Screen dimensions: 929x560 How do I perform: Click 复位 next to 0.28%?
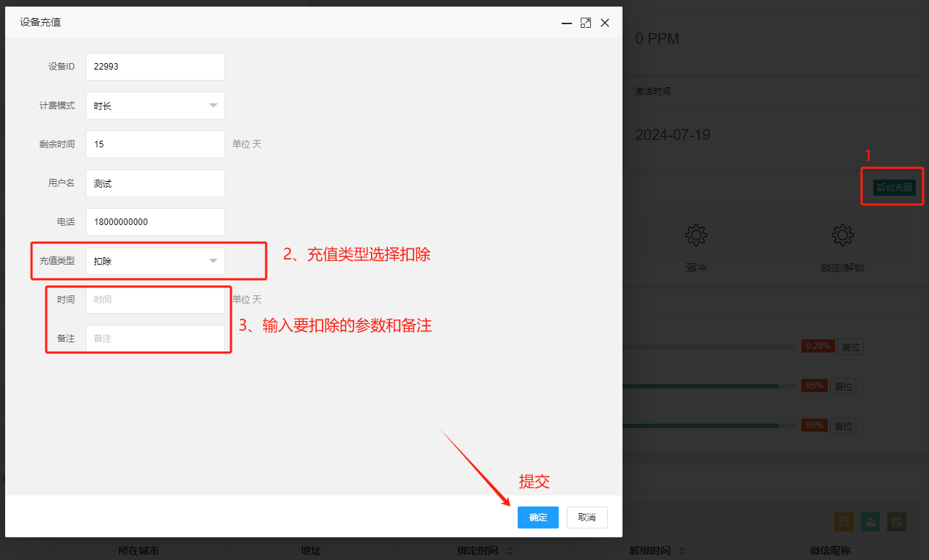point(851,347)
